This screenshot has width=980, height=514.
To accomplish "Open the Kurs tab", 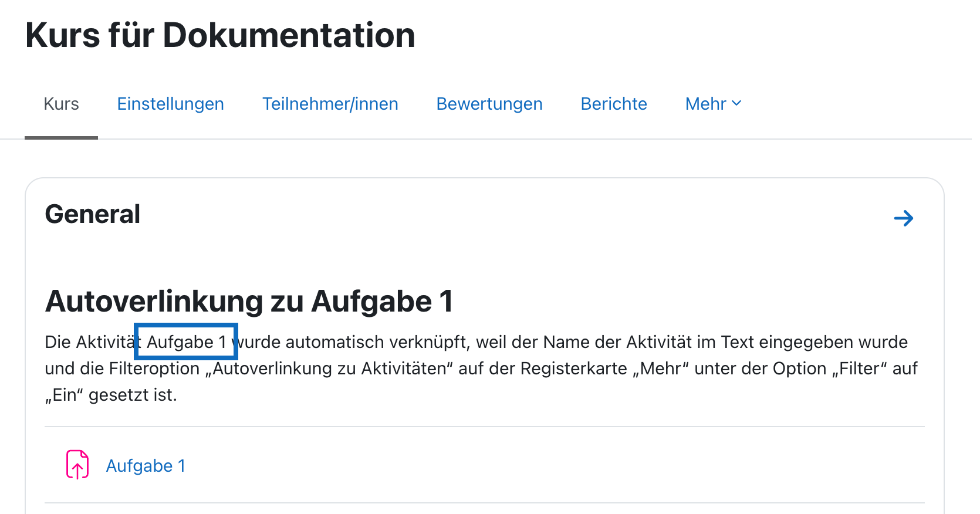I will coord(61,104).
